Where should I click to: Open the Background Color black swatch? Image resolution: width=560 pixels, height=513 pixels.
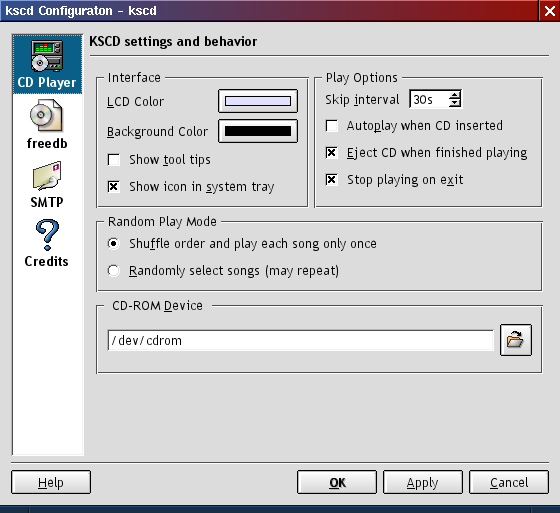pyautogui.click(x=258, y=131)
